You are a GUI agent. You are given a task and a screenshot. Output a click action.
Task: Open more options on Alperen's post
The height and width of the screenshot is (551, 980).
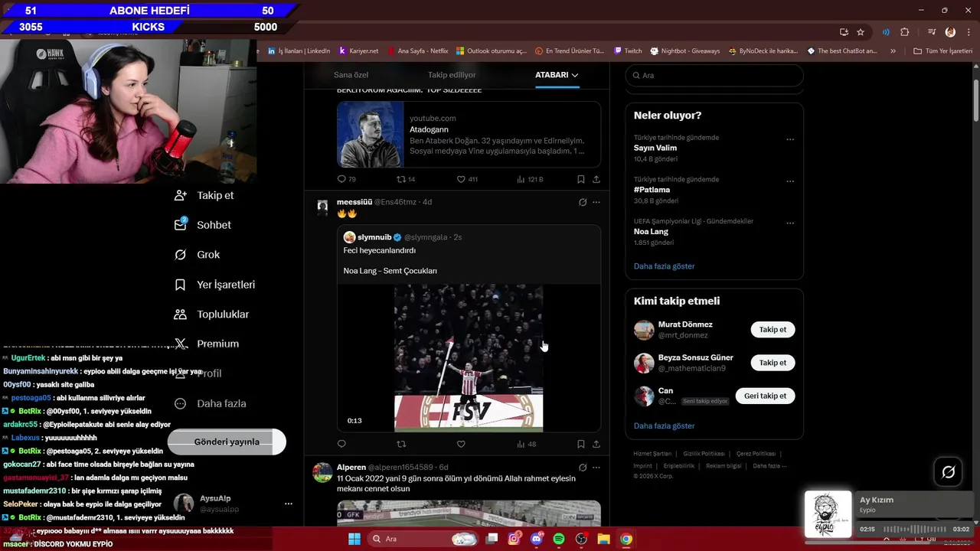click(x=596, y=467)
